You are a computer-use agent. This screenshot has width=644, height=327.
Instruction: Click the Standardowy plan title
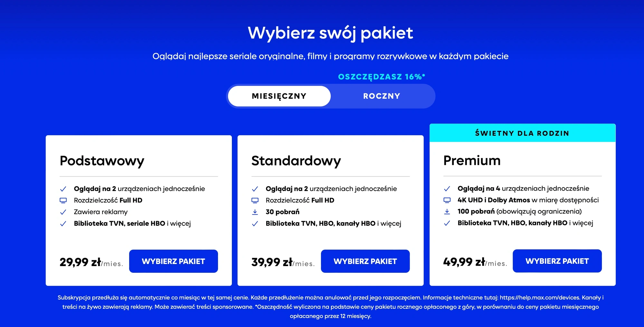tap(296, 161)
